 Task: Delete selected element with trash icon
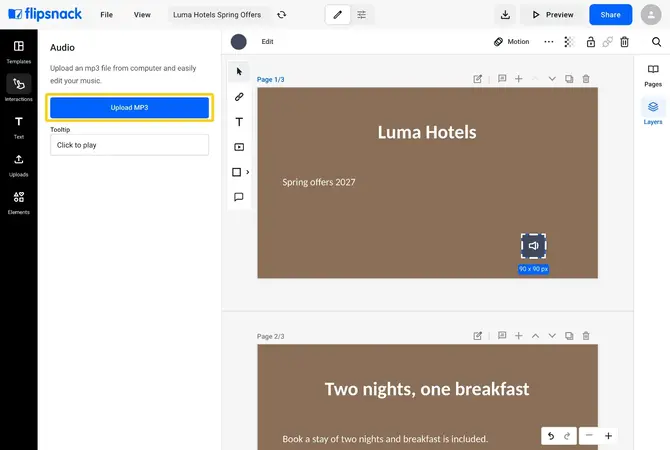624,41
